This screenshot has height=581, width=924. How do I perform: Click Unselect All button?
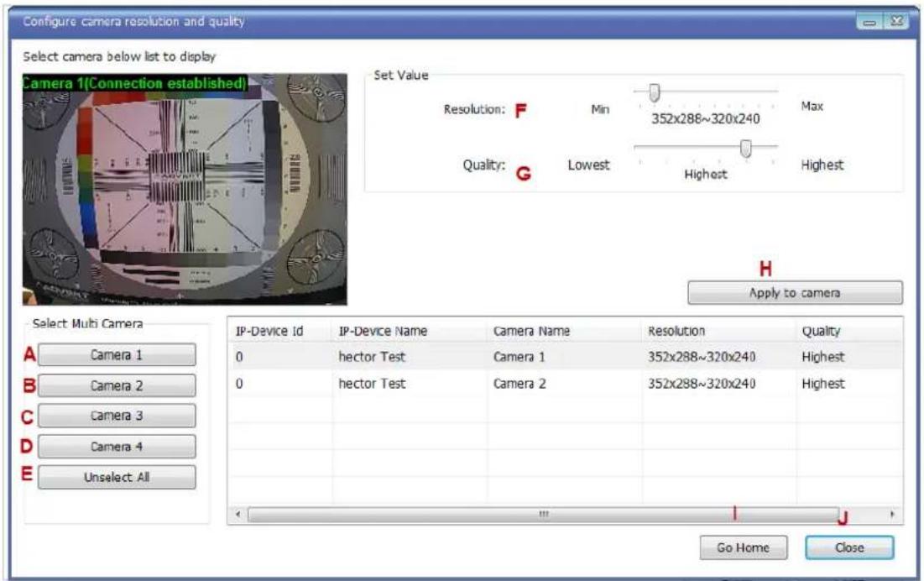pos(117,477)
